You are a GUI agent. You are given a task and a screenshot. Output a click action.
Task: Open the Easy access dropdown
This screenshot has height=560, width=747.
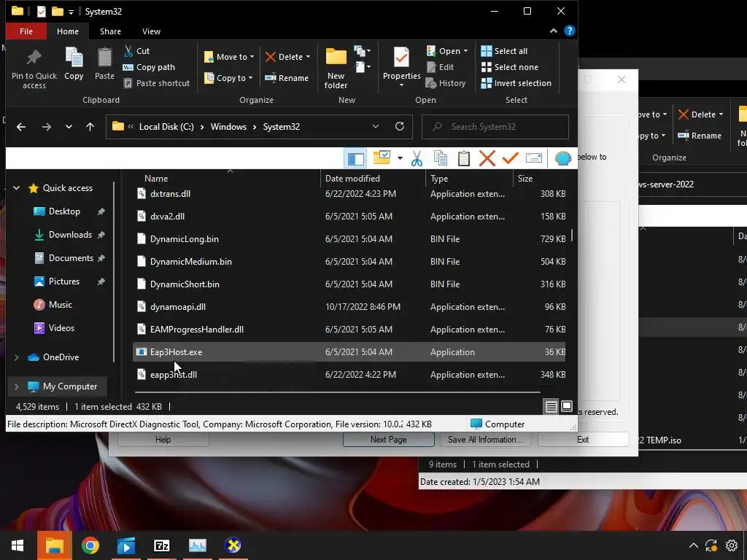[x=363, y=67]
